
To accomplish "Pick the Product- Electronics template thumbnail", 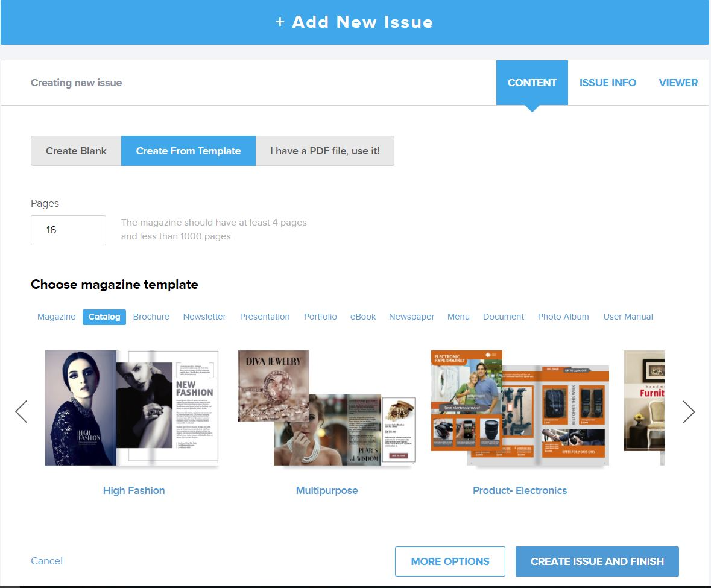I will tap(520, 408).
